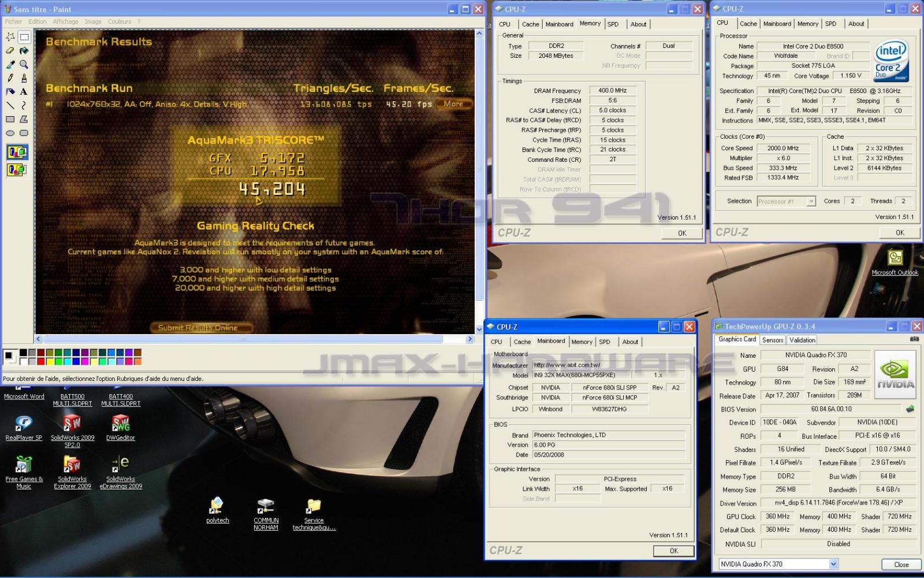
Task: Click the 'Microsoft Word' desktop label
Action: click(24, 397)
